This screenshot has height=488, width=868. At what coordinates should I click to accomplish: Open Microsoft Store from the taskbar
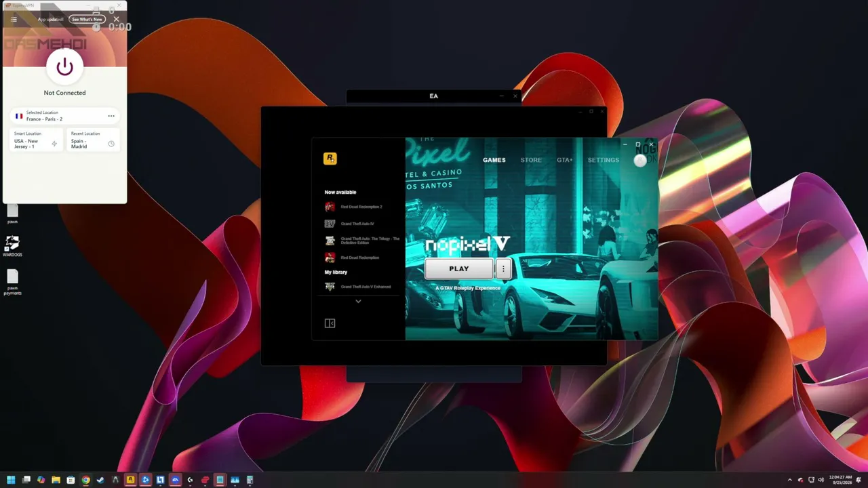pyautogui.click(x=71, y=480)
